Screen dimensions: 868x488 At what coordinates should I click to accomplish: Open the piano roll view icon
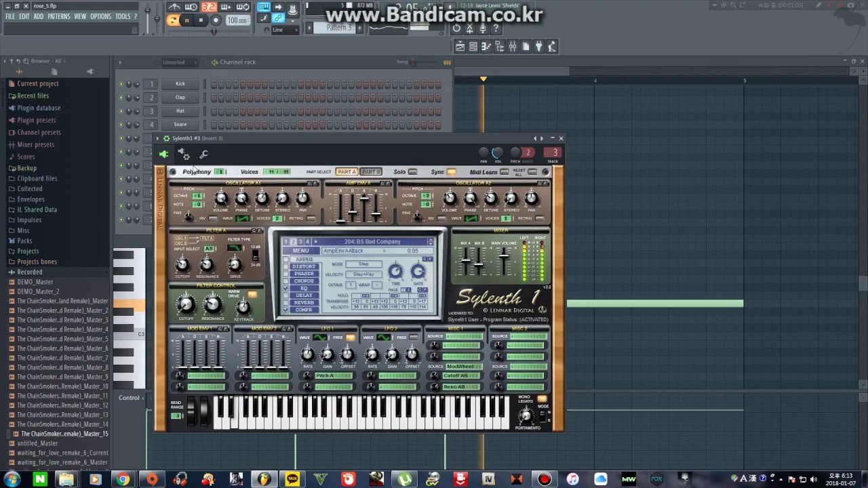[x=486, y=46]
